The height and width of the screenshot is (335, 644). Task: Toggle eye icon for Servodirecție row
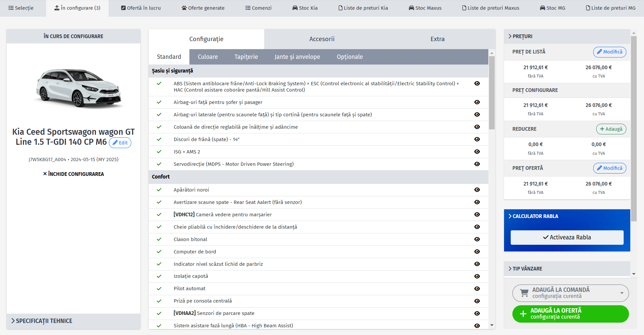pyautogui.click(x=477, y=164)
